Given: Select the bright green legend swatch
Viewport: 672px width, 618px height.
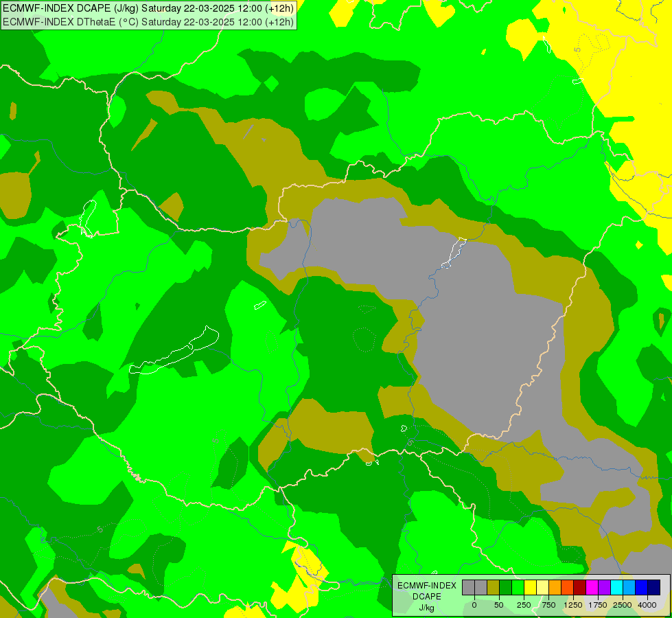Looking at the screenshot, I should point(518,588).
